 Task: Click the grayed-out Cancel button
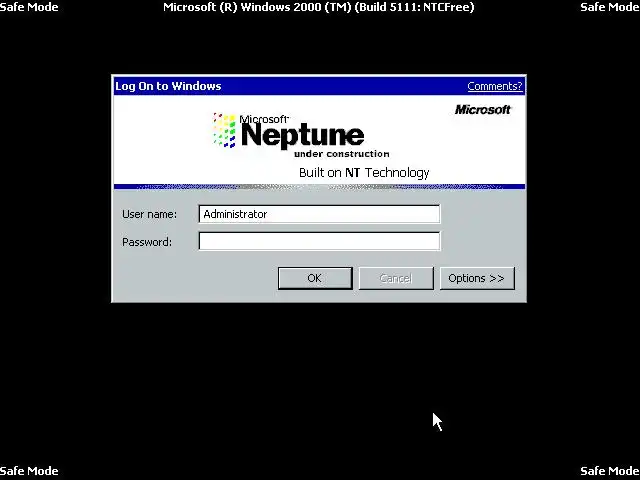click(x=396, y=278)
